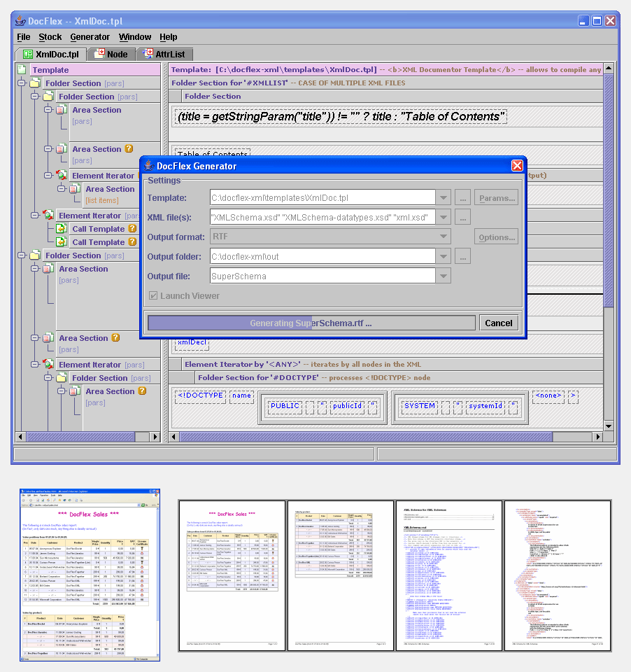Click the Output file field SuperSchema
Screen dimensions: 631x672
322,276
